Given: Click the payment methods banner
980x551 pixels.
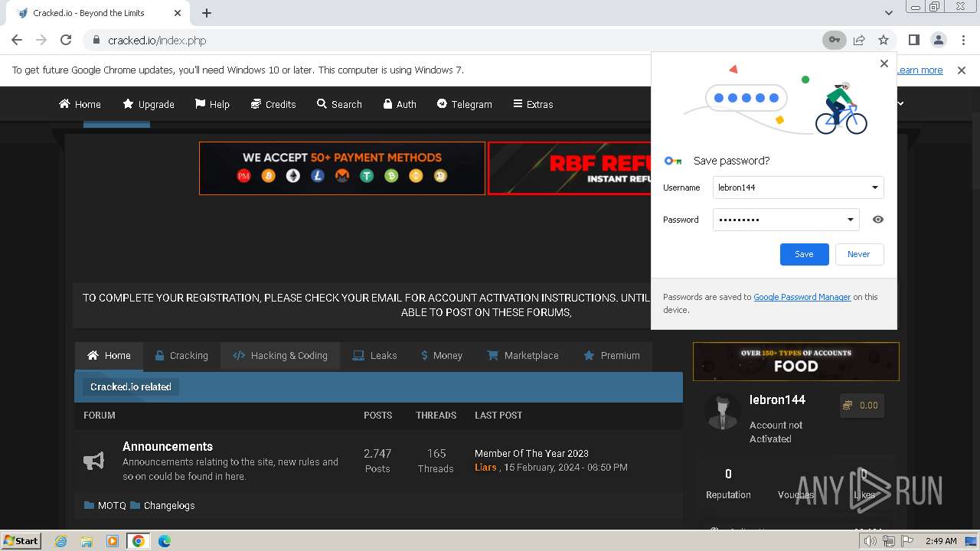Looking at the screenshot, I should pyautogui.click(x=342, y=168).
